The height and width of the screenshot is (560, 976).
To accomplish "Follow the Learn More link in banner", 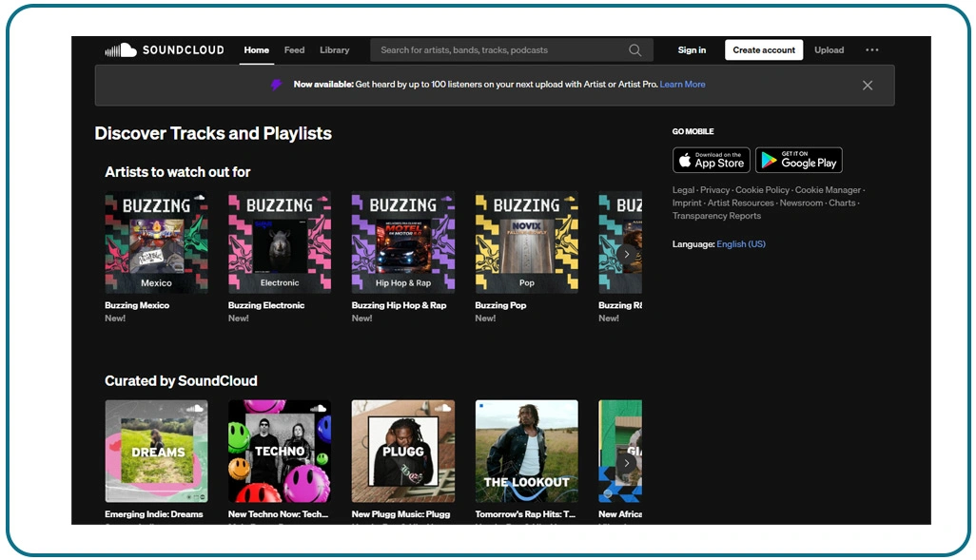I will pos(682,85).
